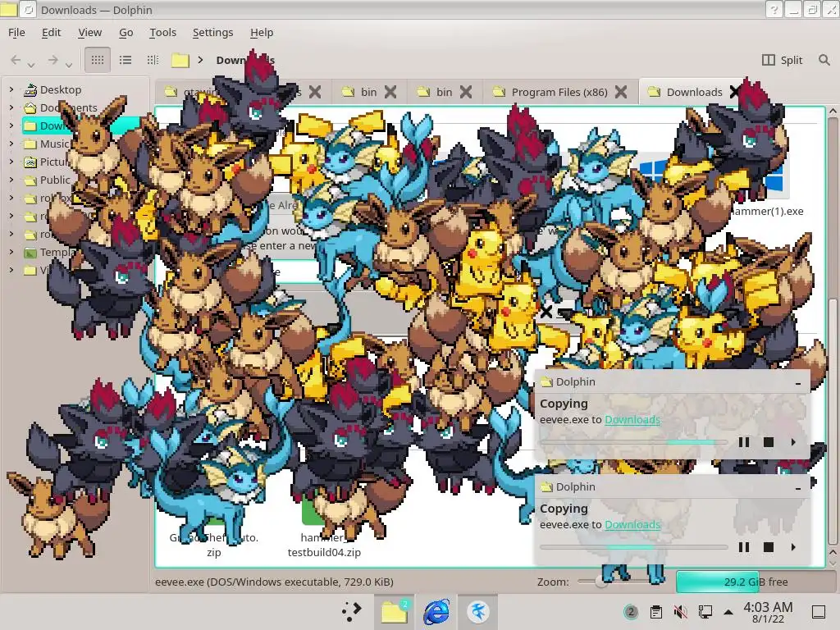Pause the lower Copying eevee.exe job
The width and height of the screenshot is (840, 630).
click(743, 547)
